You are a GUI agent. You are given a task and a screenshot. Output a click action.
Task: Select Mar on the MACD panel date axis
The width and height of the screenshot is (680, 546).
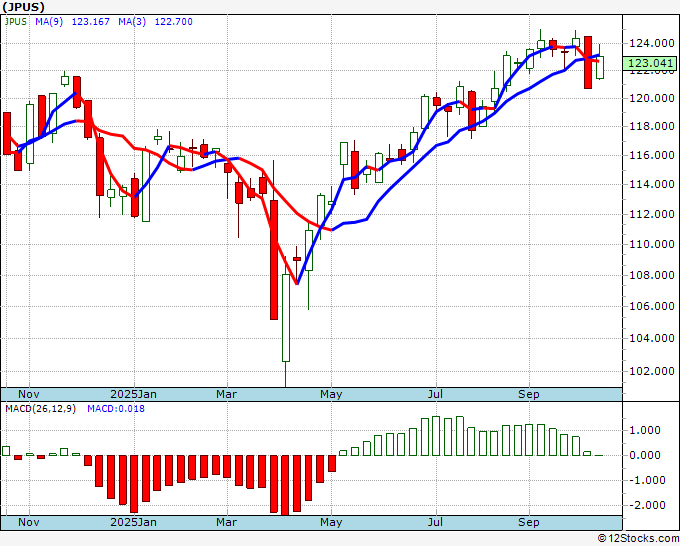coord(227,522)
